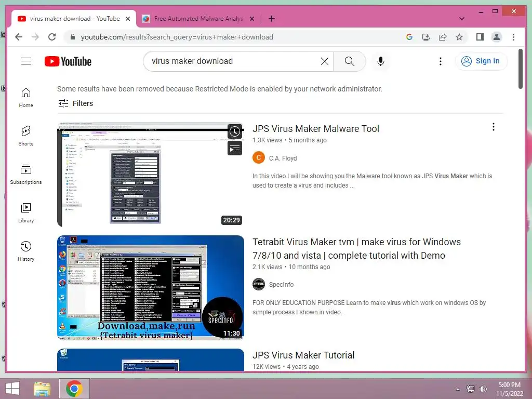Open the network icon in system tray
Viewport: 532px width, 399px height.
471,389
